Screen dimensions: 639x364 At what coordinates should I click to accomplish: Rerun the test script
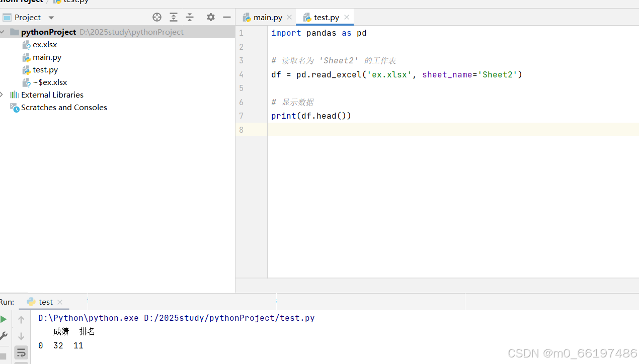3,319
